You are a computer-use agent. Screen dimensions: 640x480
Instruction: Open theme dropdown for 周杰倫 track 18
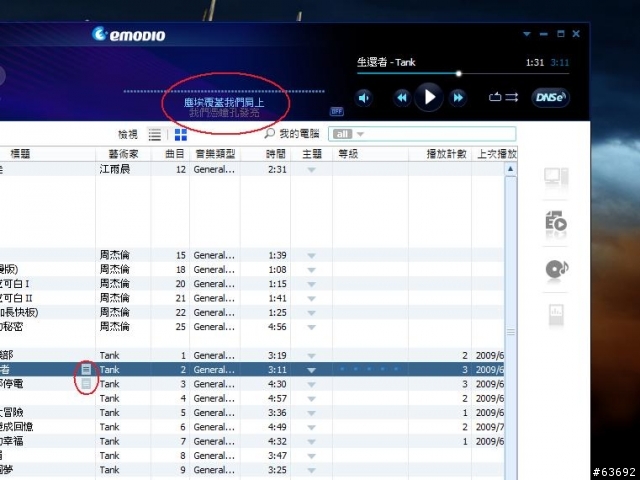[311, 270]
